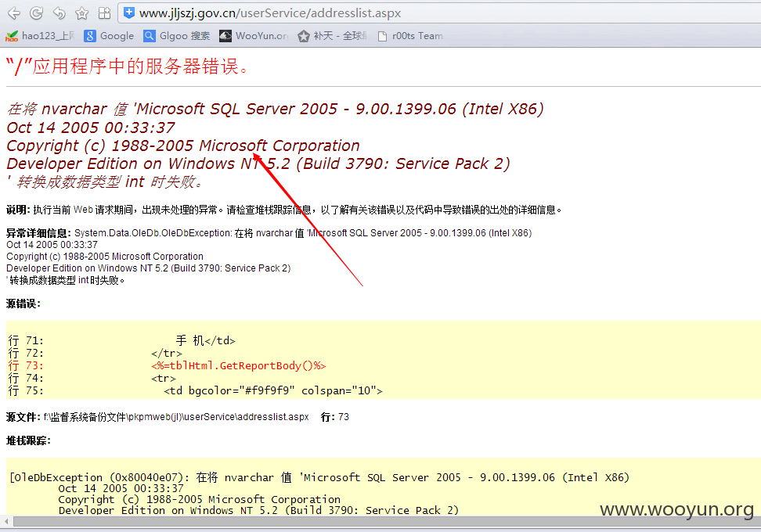The image size is (761, 532).
Task: Open the 补天 bookmark with star icon
Action: (x=333, y=36)
